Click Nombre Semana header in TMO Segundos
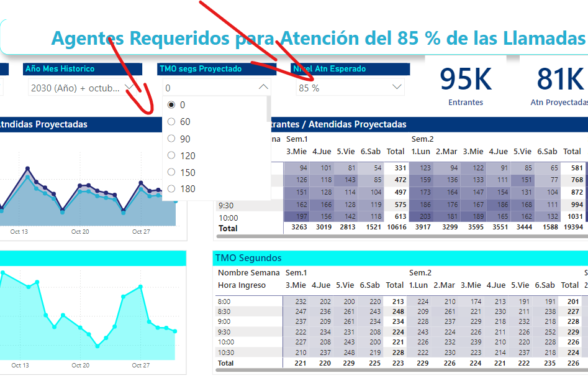Image resolution: width=588 pixels, height=378 pixels. pos(248,273)
